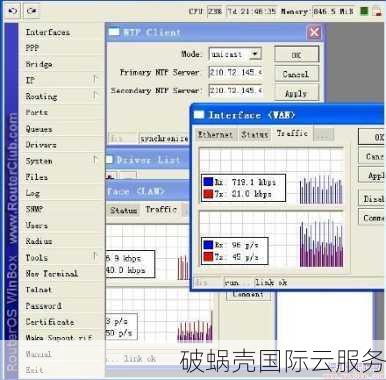
Task: Click the Memory value in toolbar
Action: pos(333,11)
